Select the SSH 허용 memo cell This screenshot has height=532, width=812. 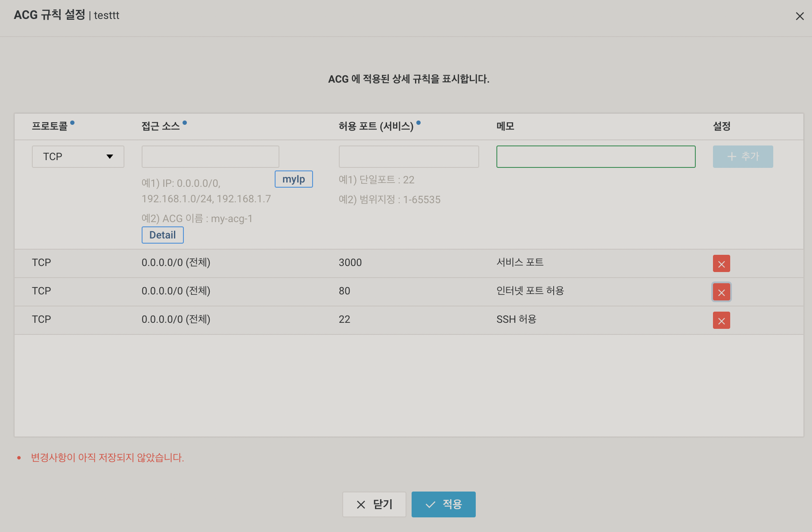(x=516, y=319)
